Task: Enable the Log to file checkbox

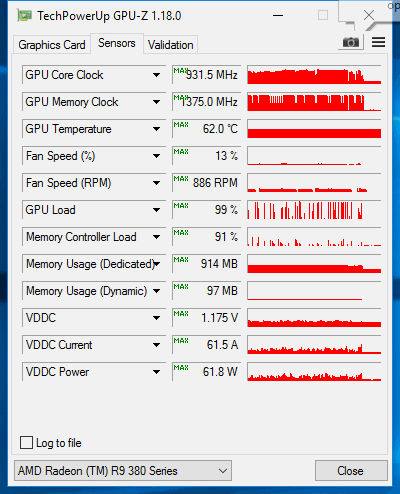Action: [x=26, y=443]
